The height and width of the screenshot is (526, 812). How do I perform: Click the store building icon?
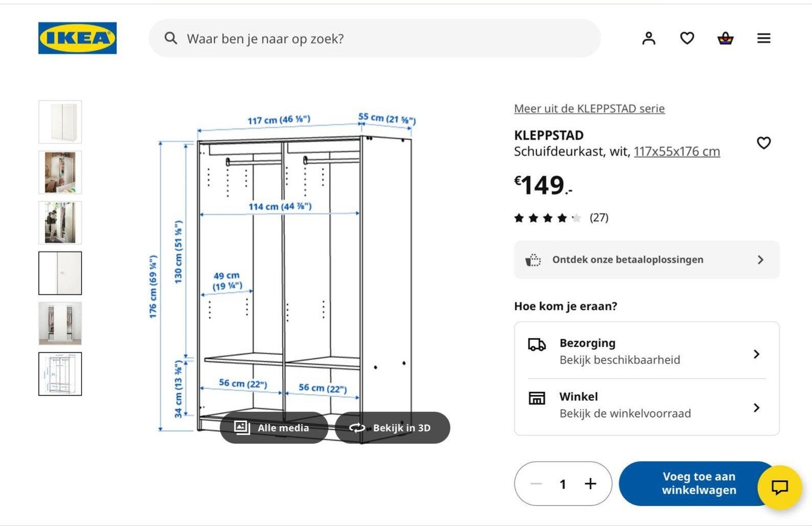[x=536, y=398]
